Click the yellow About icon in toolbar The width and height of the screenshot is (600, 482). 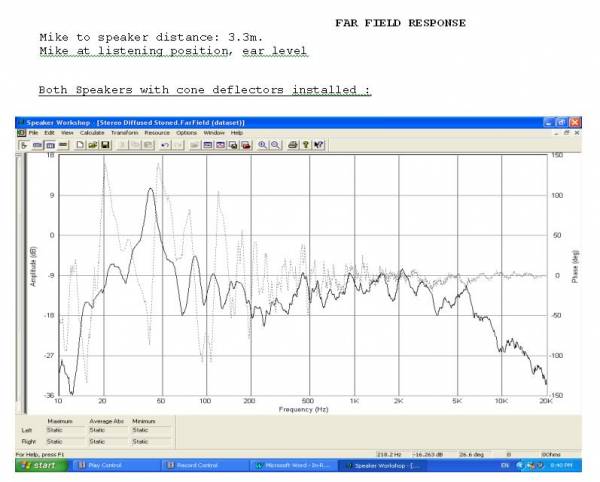305,145
